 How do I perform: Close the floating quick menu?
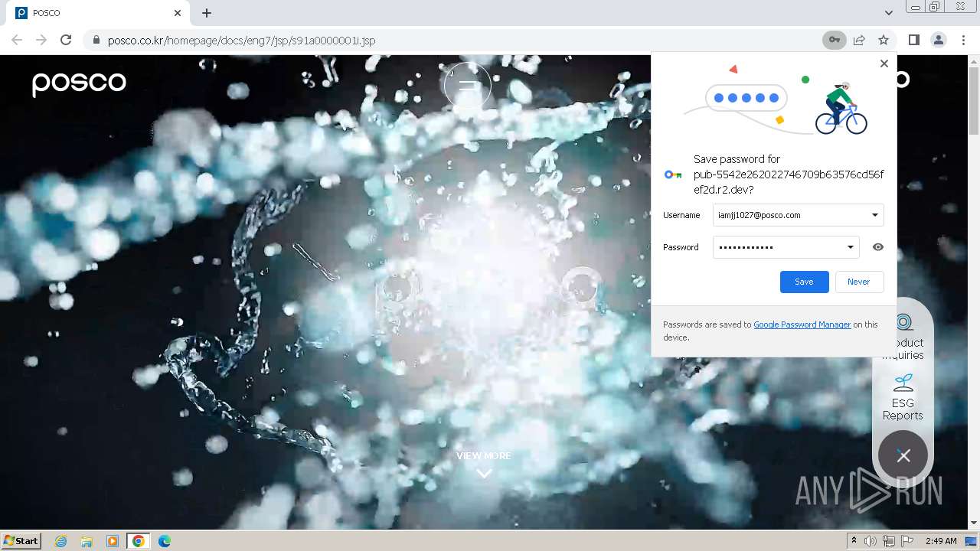903,455
